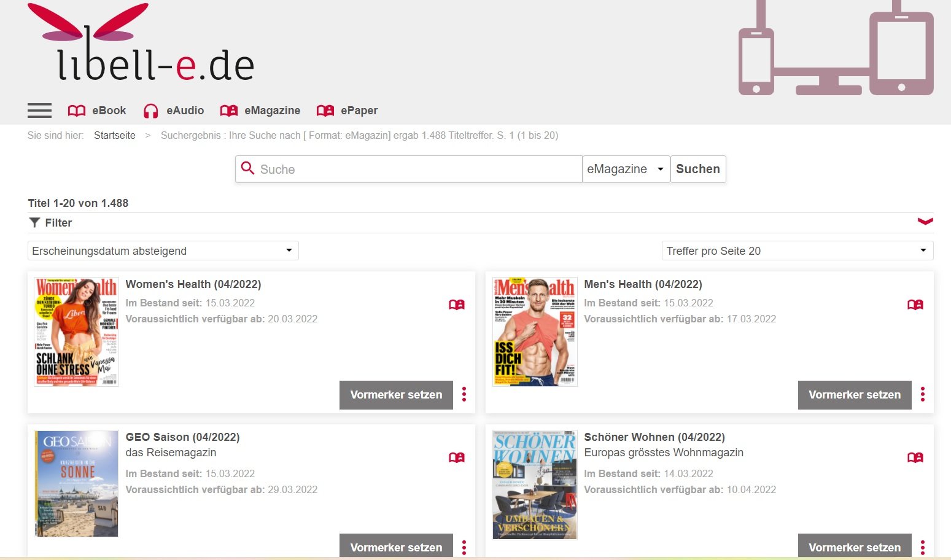Click the Suchen button
The image size is (951, 560).
coord(698,169)
